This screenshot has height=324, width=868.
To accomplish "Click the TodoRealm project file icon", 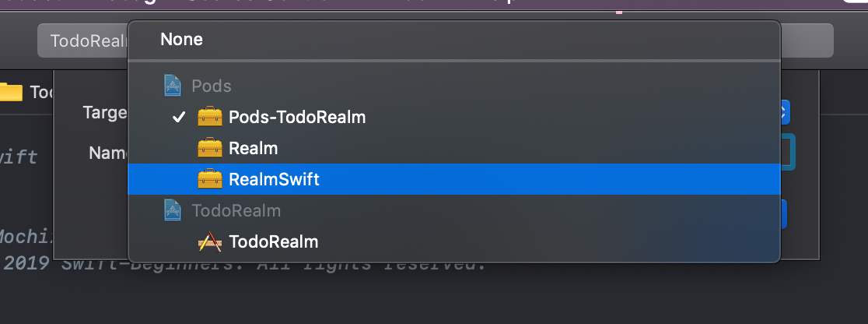I will [x=173, y=210].
